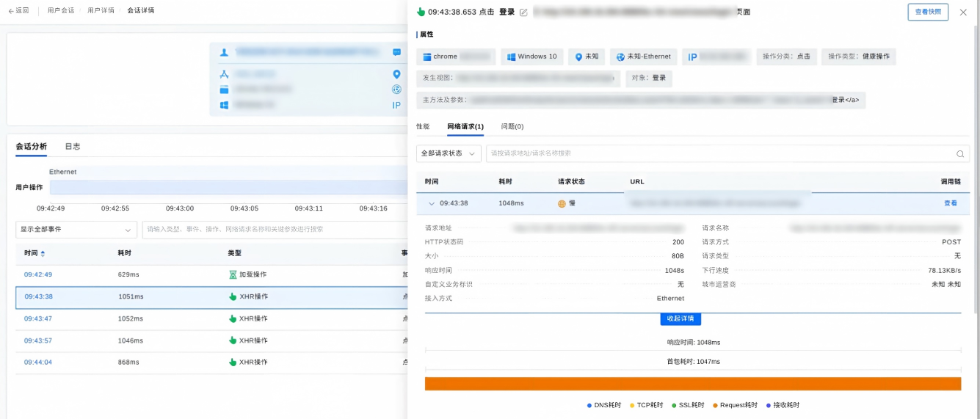Open 用户详情 breadcrumb link

coord(101,11)
